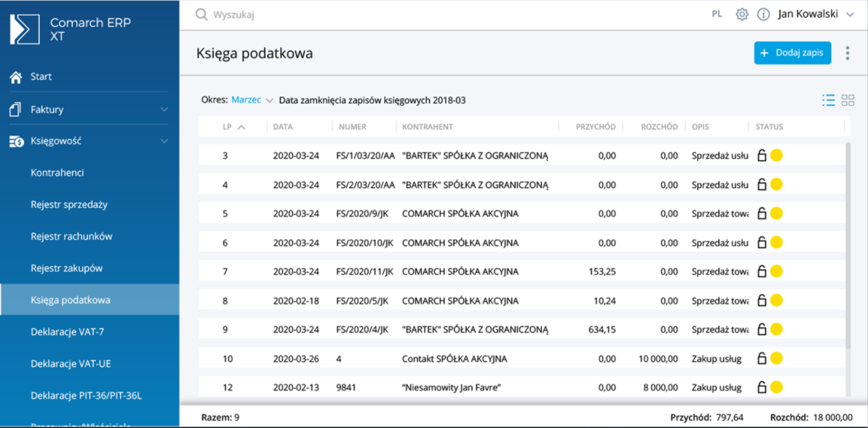Click the search magnifier icon

tap(202, 15)
